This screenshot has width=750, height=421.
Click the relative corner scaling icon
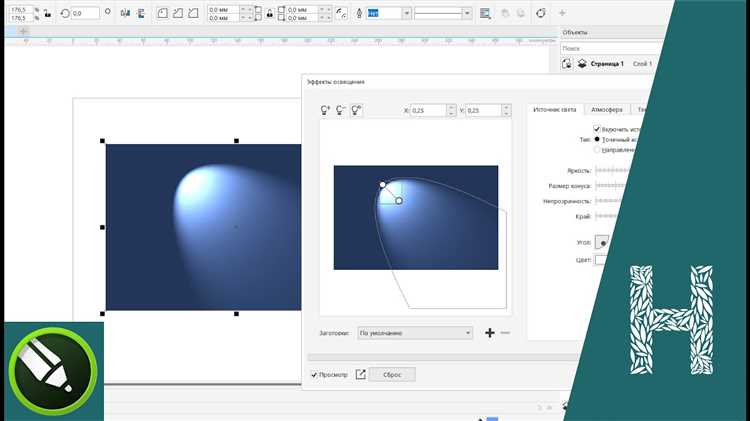click(341, 13)
